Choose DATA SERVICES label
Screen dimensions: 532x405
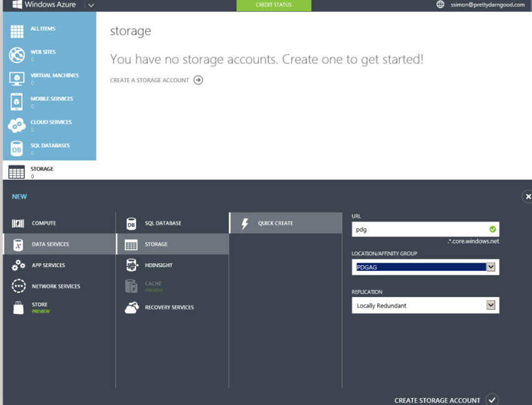click(x=50, y=244)
